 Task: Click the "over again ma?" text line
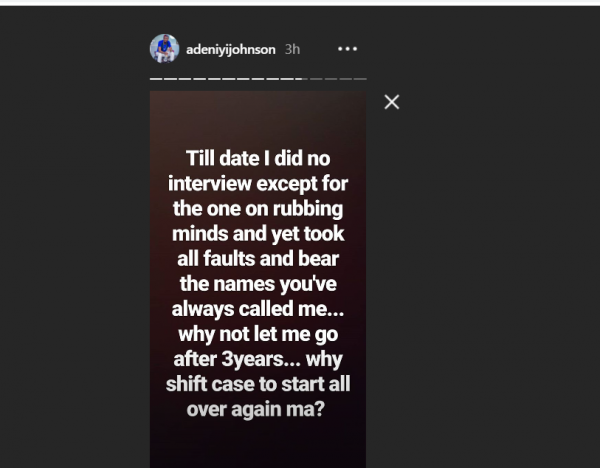tap(258, 409)
